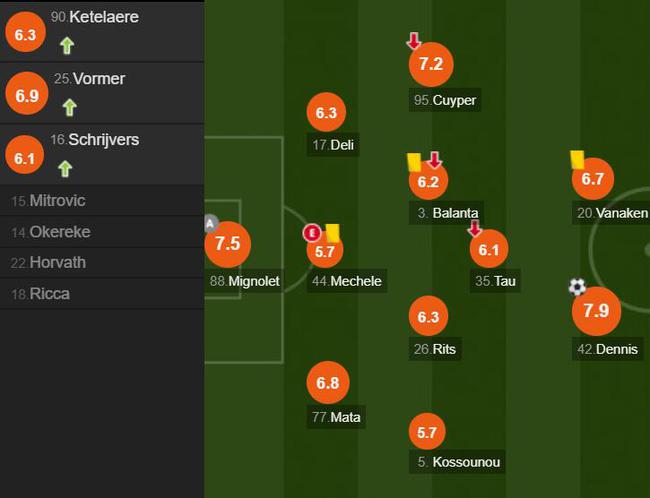Screen dimensions: 650x498
Task: Click Mata's 6.8 rating bubble
Action: coord(328,382)
